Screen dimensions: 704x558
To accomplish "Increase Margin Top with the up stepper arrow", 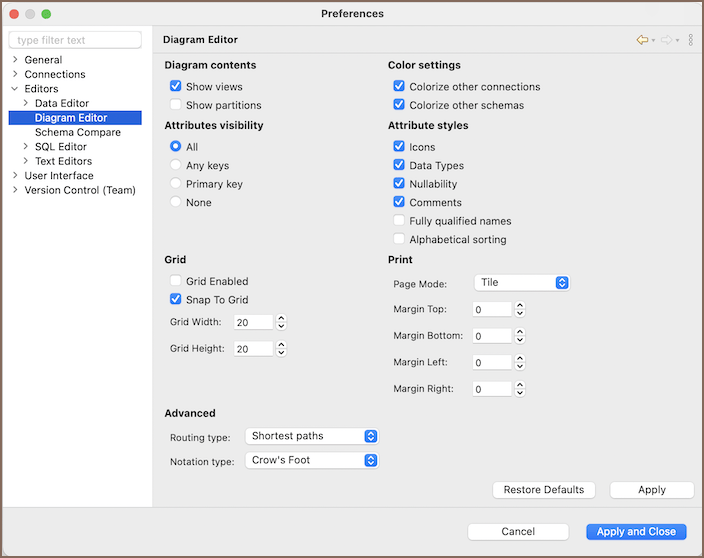I will click(x=520, y=305).
